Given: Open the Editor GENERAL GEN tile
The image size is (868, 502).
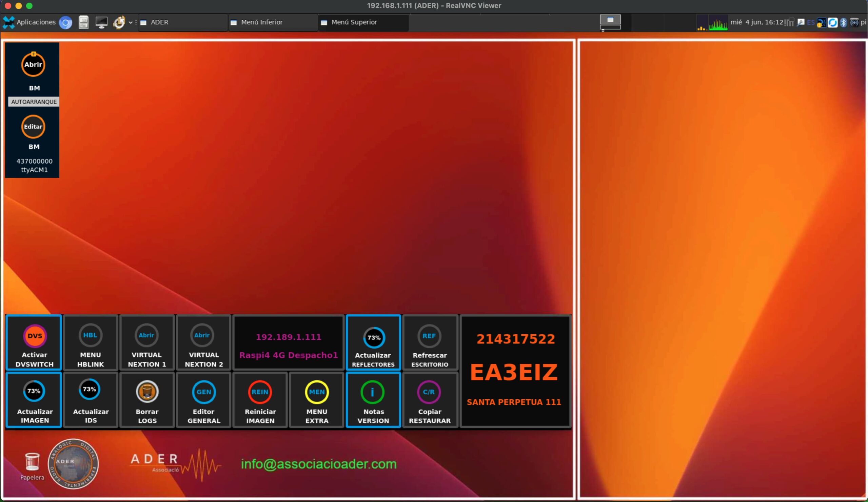Looking at the screenshot, I should pyautogui.click(x=203, y=399).
